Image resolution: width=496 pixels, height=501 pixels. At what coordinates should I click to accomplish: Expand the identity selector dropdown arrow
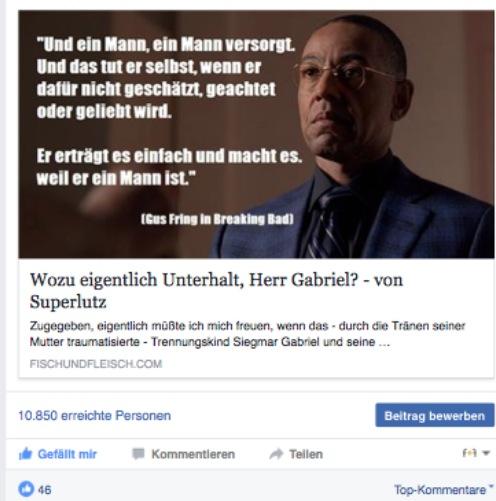click(486, 453)
